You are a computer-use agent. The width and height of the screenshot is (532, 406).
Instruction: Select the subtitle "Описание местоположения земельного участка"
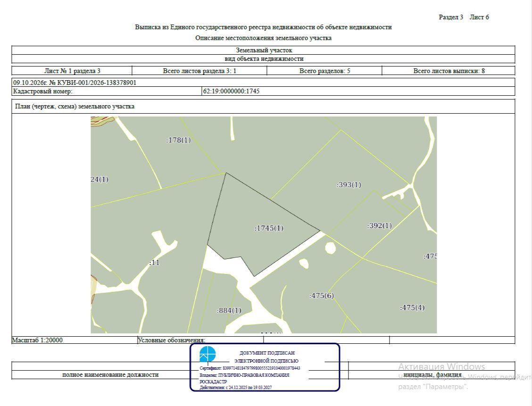tap(263, 38)
